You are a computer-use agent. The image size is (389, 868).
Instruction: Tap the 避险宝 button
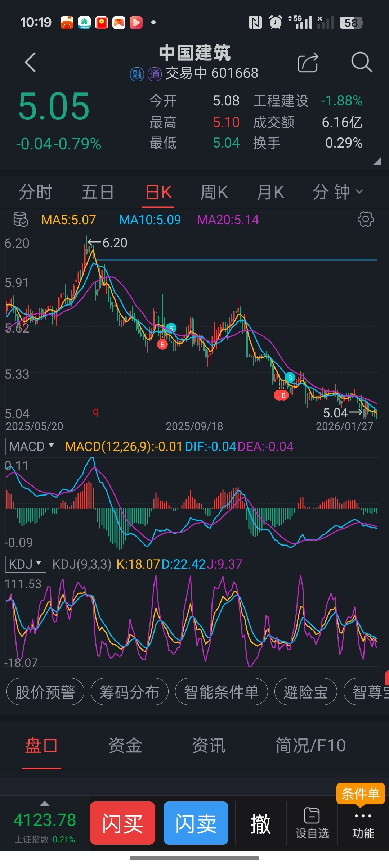coord(306,692)
